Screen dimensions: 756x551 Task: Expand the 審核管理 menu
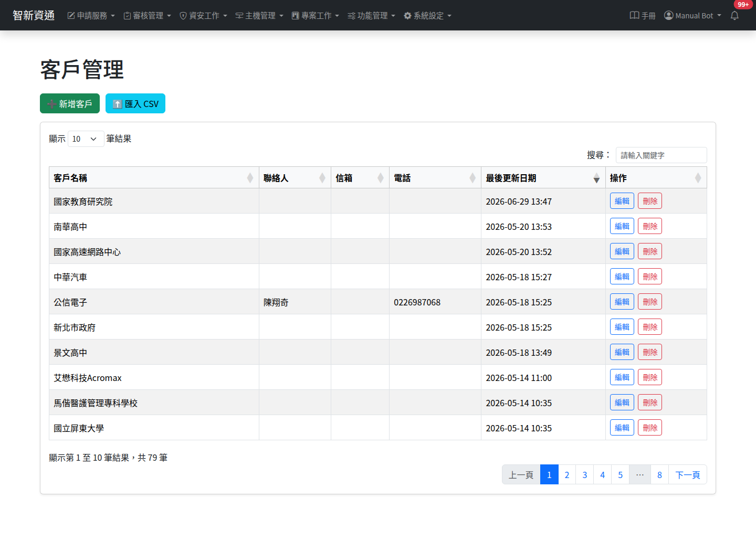click(x=148, y=16)
